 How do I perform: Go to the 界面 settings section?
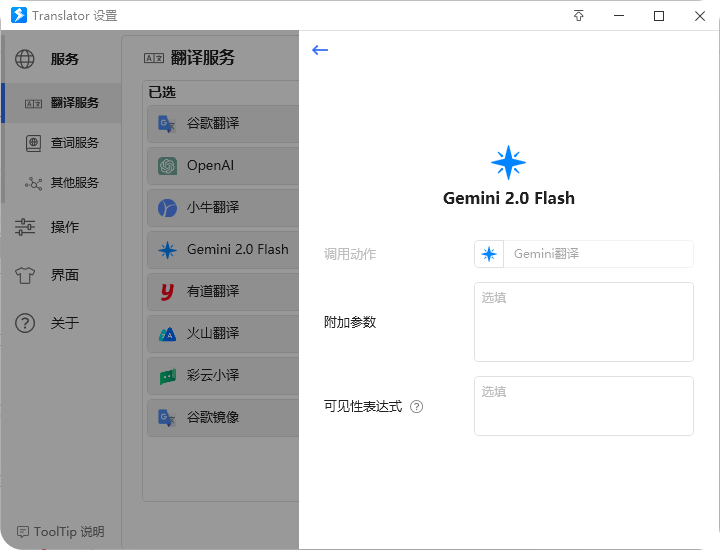(61, 275)
